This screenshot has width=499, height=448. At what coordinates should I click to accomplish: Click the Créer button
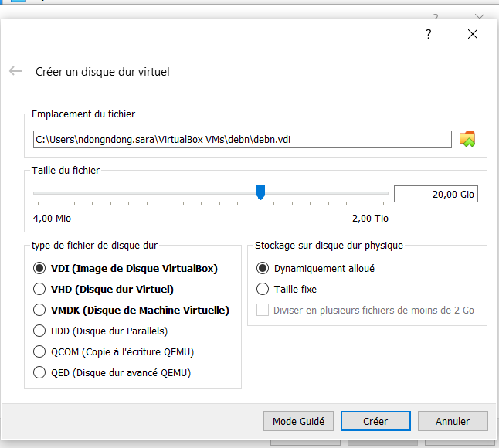[375, 421]
